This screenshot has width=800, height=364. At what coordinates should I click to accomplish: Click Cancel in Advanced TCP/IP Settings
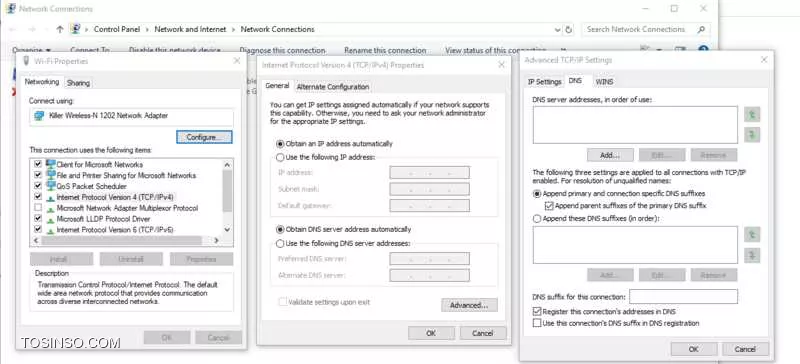tap(745, 349)
